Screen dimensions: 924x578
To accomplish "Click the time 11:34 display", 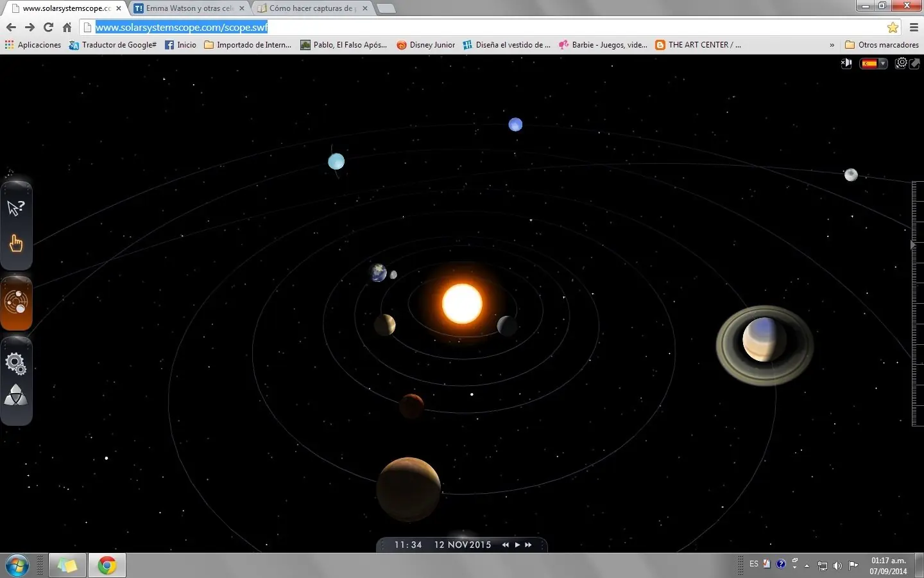I will (x=408, y=545).
